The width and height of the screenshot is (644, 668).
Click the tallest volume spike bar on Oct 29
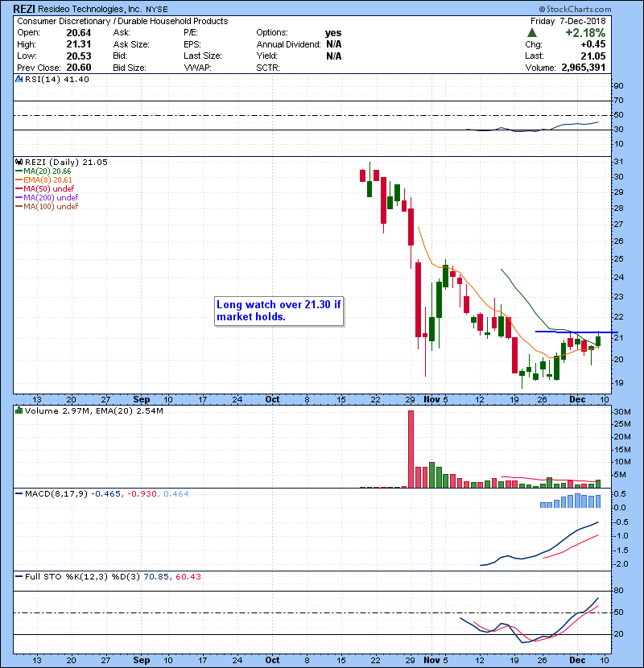coord(411,449)
